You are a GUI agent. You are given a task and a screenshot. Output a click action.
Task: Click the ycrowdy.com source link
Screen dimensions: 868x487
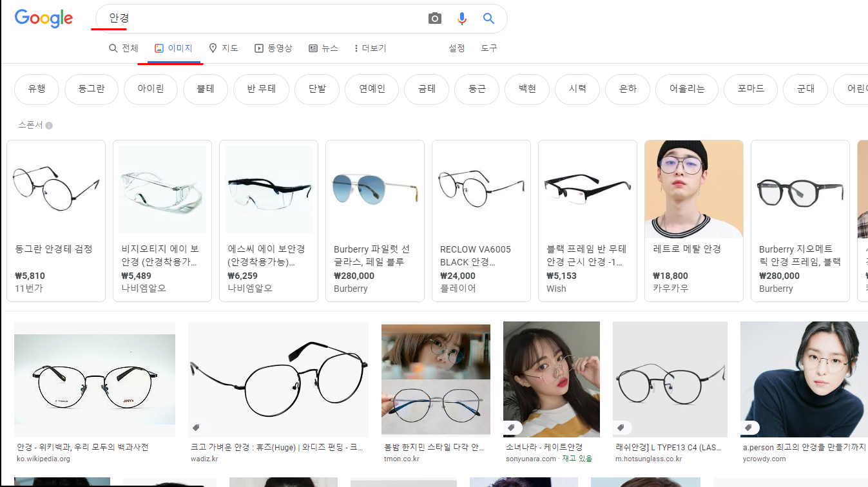[x=764, y=459]
